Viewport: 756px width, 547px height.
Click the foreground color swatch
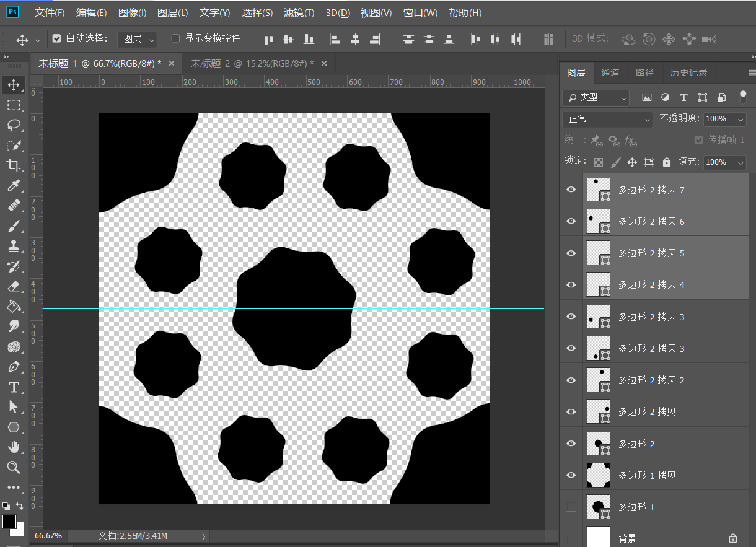coord(9,522)
